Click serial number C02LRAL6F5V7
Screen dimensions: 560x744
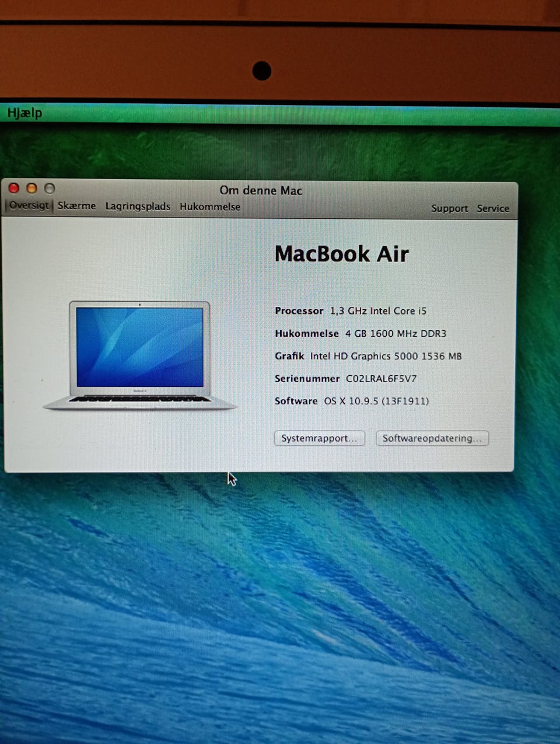pyautogui.click(x=381, y=379)
